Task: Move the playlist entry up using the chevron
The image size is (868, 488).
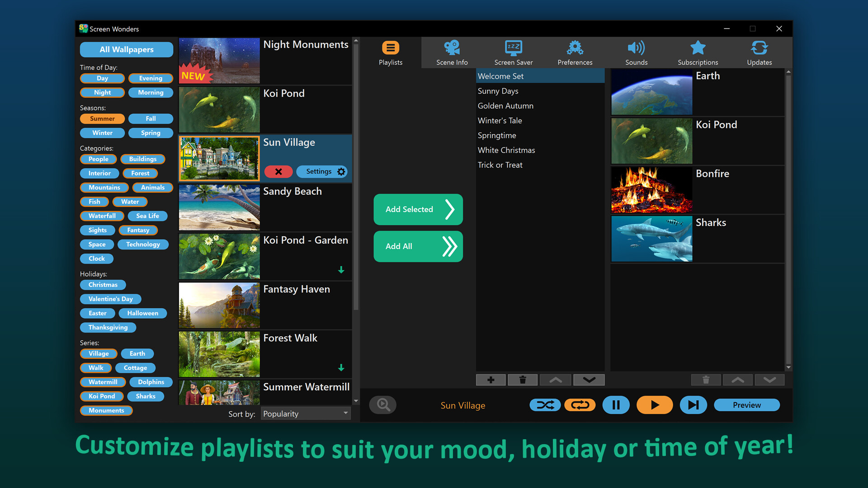Action: click(x=555, y=380)
